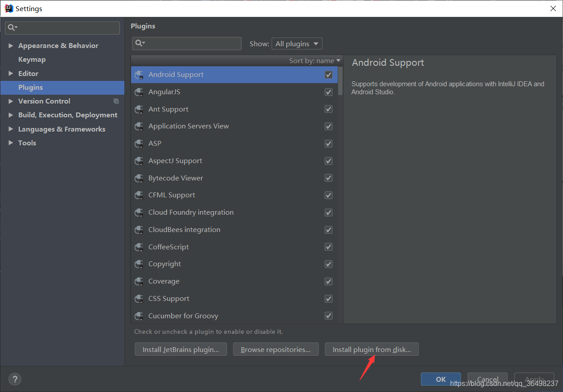Click the Coverage plugin icon

[x=139, y=281]
